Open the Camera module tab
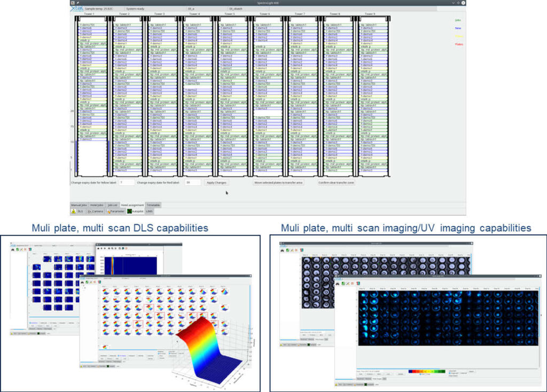 95,211
